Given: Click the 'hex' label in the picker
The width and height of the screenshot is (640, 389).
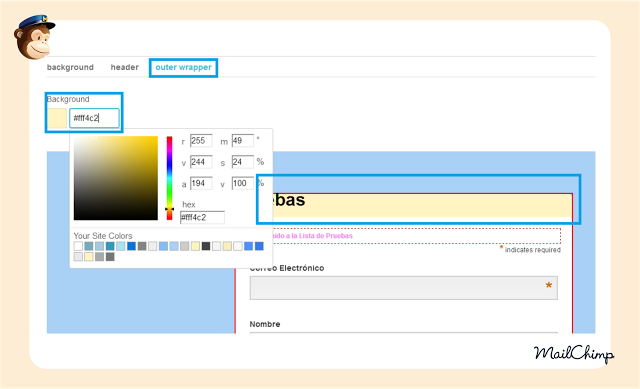Looking at the screenshot, I should [189, 205].
